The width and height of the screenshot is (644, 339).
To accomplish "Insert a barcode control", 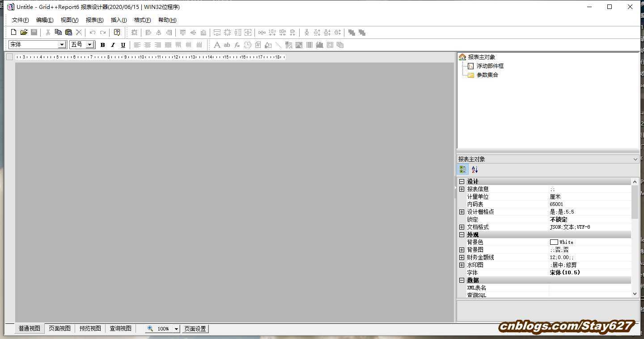I will (x=309, y=45).
